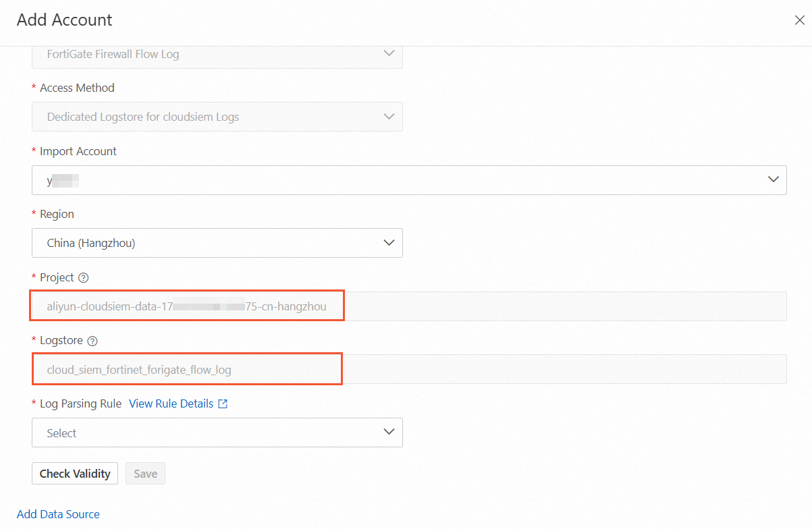Close the Add Account panel
812x529 pixels.
tap(799, 20)
